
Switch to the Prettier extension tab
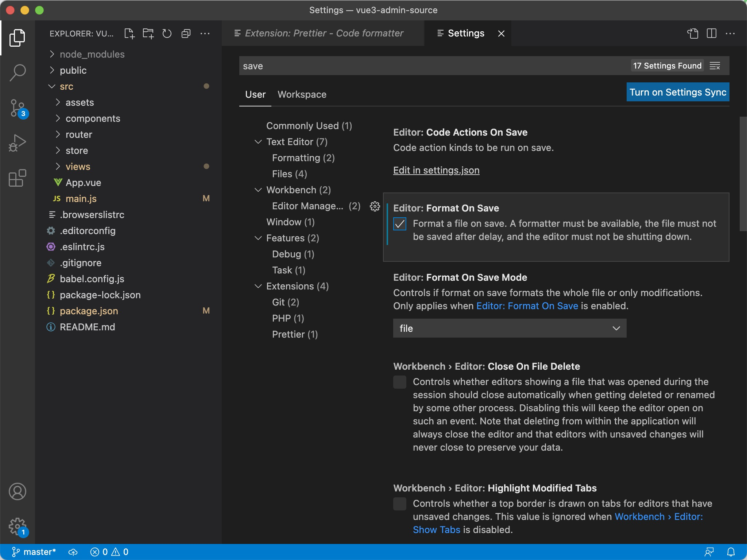(323, 34)
